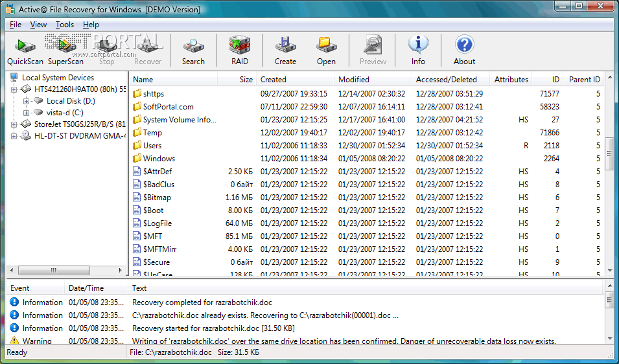The width and height of the screenshot is (619, 364).
Task: Select the System Volume Info... folder row
Action: tap(367, 119)
